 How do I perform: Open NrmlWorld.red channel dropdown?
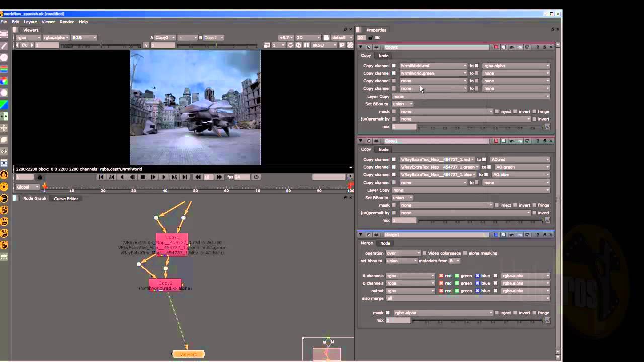tap(434, 66)
